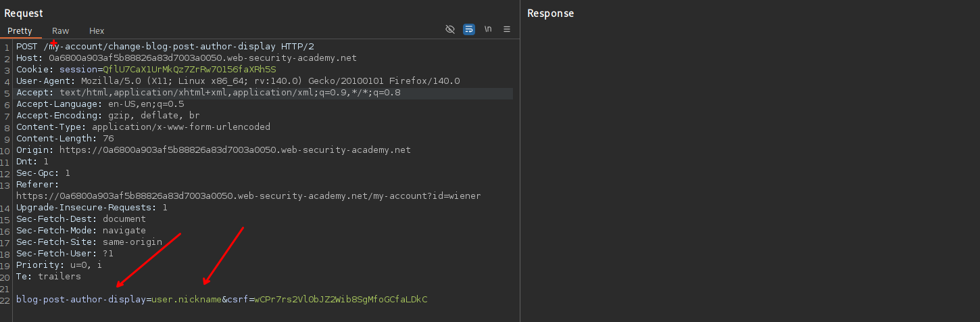Click line number 22 in the gutter
Viewport: 980px width, 322px height.
[x=5, y=299]
